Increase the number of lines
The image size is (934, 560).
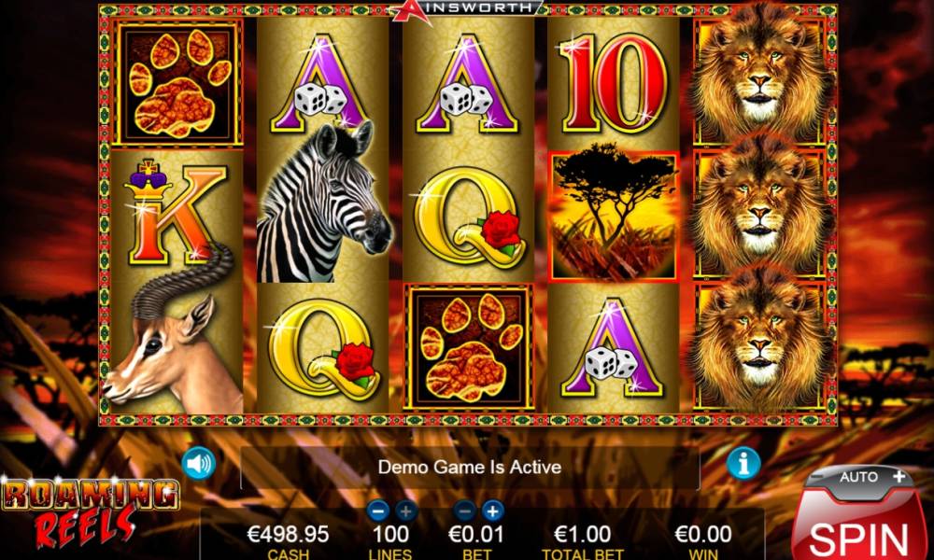point(405,511)
